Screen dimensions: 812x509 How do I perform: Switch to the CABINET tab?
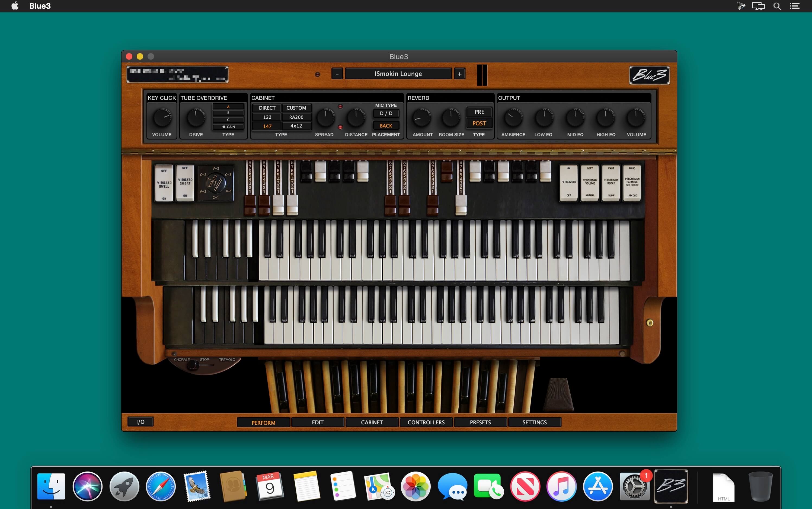click(x=372, y=422)
